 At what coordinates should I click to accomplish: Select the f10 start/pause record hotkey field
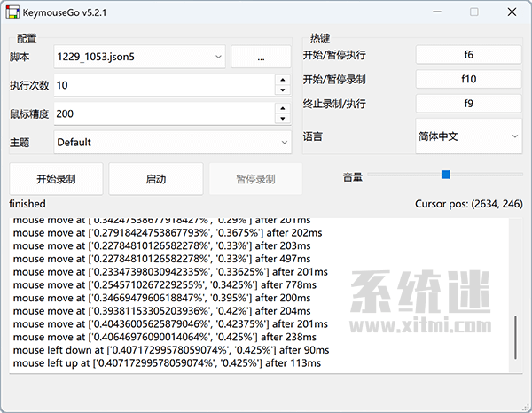[468, 80]
